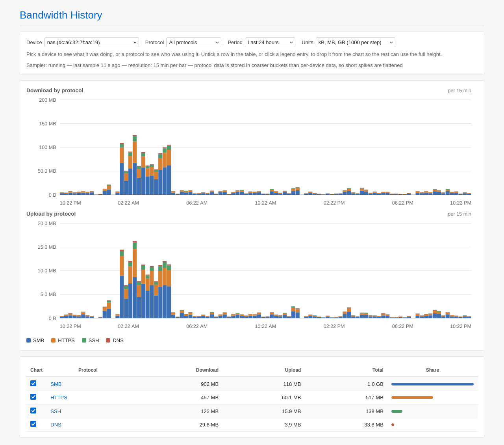
Task: Toggle the DNS chart checkbox
Action: click(33, 424)
